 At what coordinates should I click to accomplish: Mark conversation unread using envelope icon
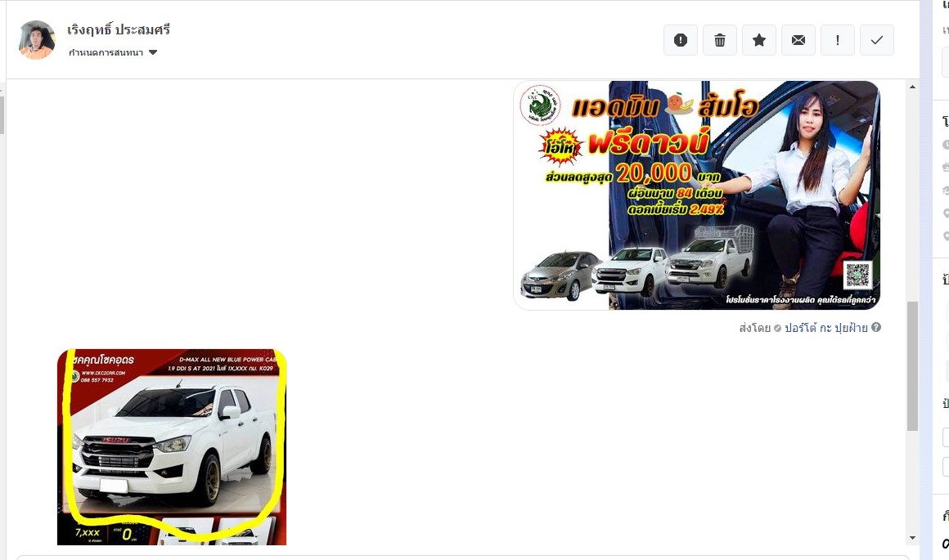[798, 40]
